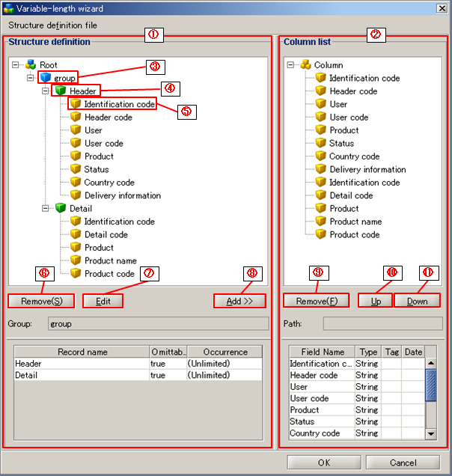452x476 pixels.
Task: Click the icon next to Product name in Structure definition
Action: pos(75,260)
